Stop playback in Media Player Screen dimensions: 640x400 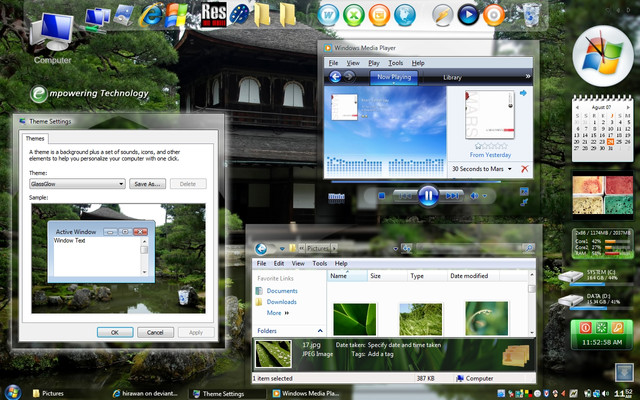pos(382,196)
